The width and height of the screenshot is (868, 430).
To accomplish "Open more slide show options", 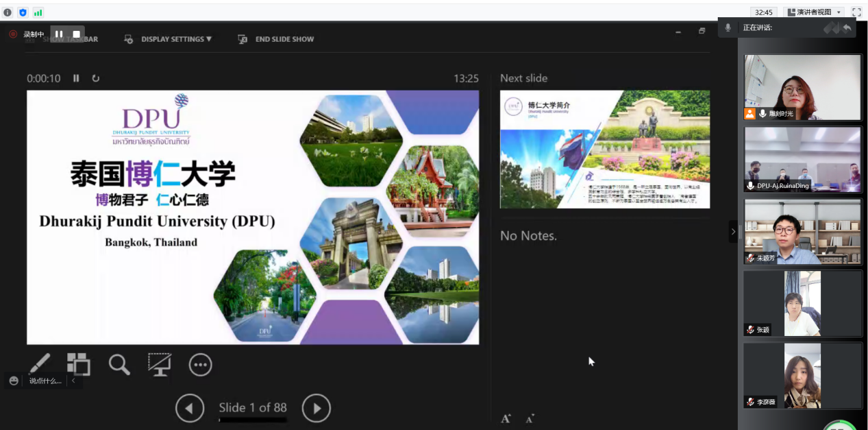I will 201,365.
